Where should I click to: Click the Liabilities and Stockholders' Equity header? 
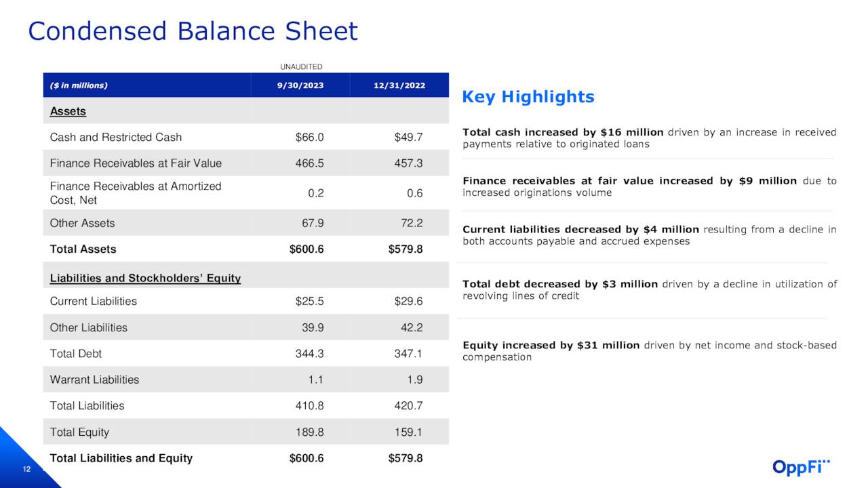[x=146, y=278]
